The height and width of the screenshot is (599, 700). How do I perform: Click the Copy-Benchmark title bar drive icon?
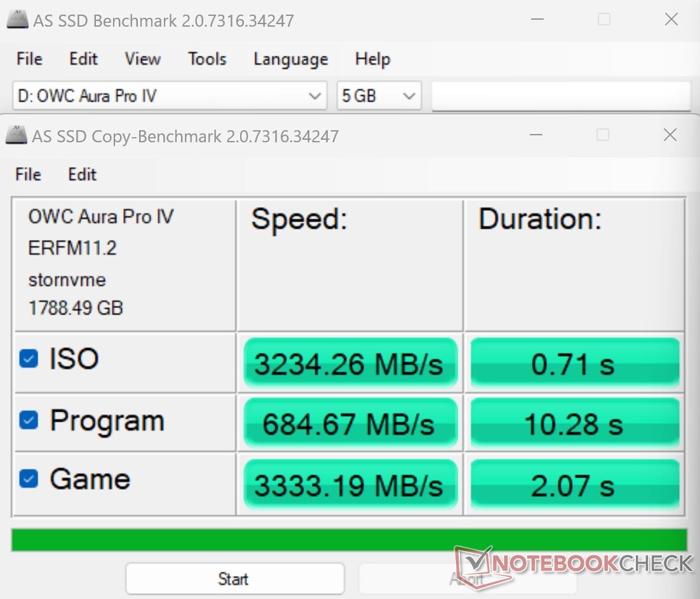point(17,135)
